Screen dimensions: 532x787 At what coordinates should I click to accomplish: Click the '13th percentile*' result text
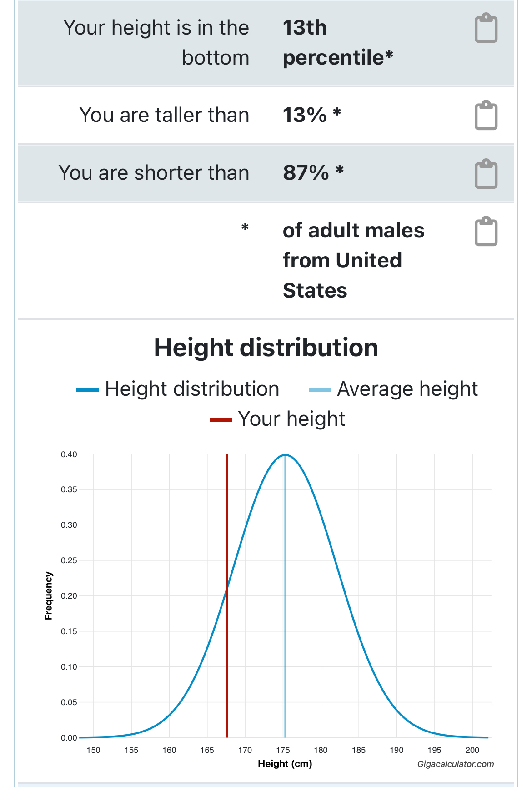[337, 42]
